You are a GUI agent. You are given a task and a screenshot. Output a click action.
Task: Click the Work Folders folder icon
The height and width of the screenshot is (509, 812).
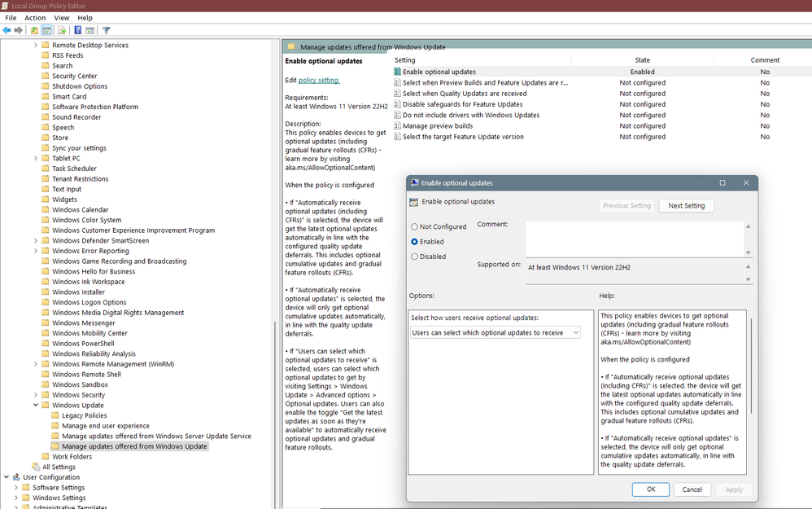(46, 456)
